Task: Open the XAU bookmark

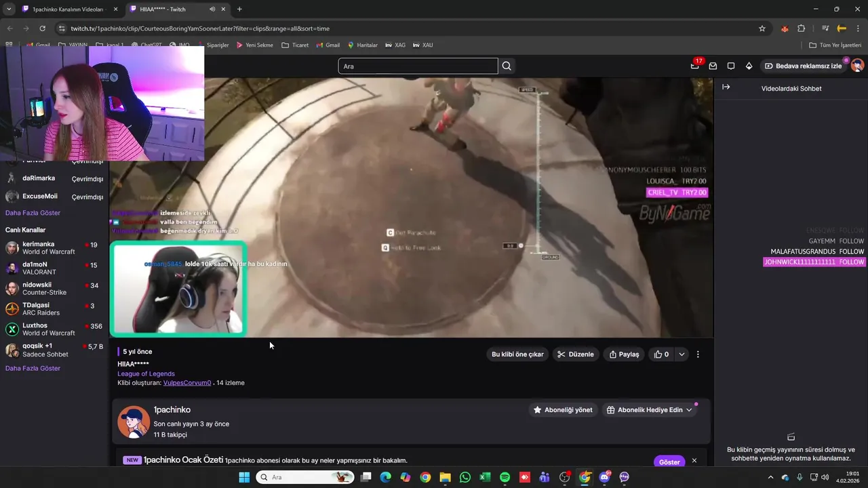Action: 422,45
